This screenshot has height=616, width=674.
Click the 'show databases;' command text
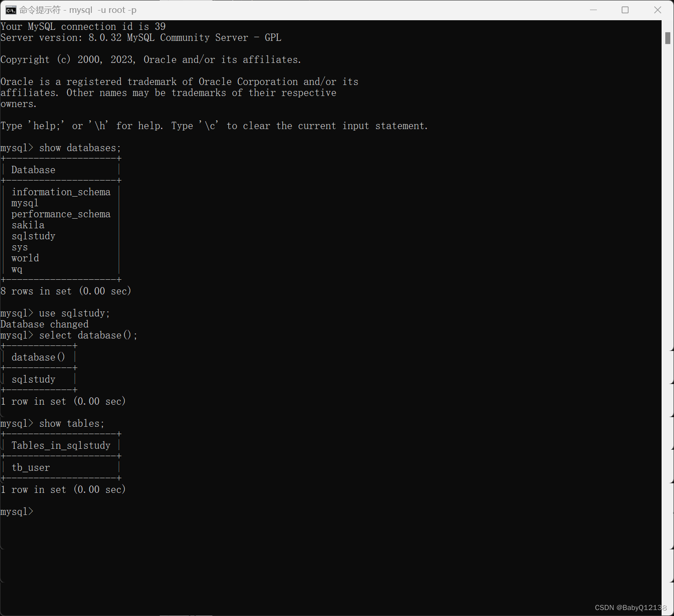(80, 148)
